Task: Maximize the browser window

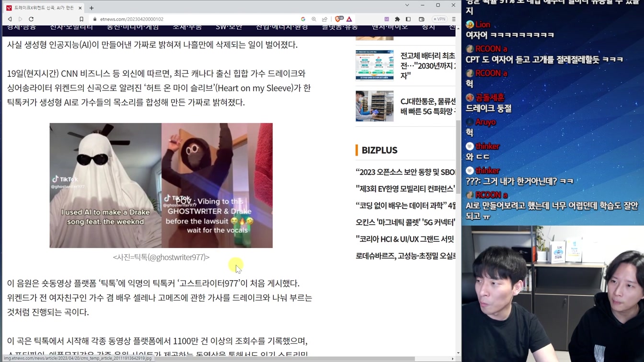Action: [x=438, y=5]
